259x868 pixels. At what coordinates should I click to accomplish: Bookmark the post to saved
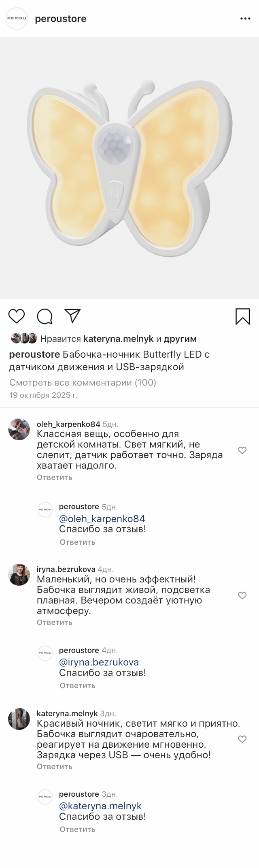[x=242, y=316]
